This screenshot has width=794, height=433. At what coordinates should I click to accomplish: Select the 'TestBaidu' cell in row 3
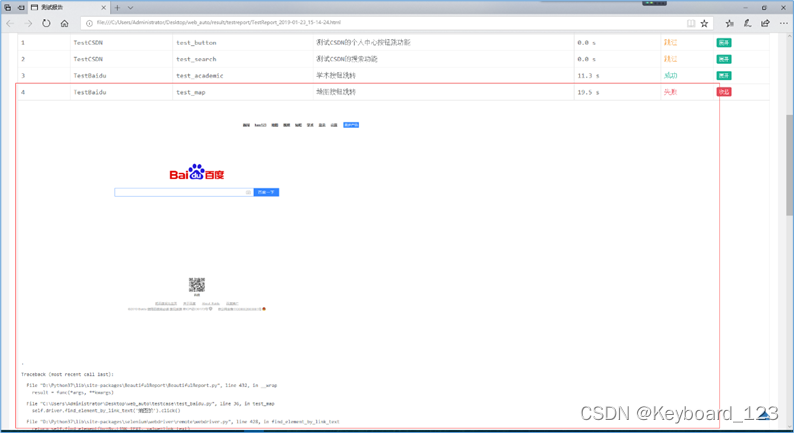(x=90, y=75)
